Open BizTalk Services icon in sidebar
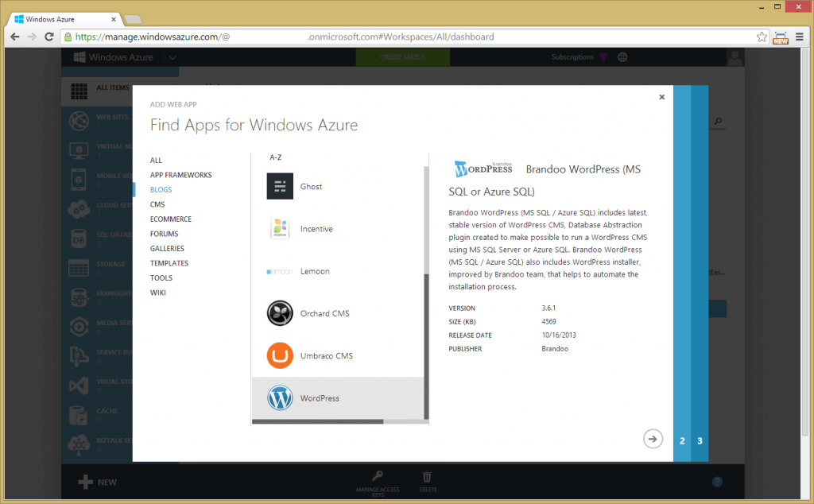 pos(79,444)
